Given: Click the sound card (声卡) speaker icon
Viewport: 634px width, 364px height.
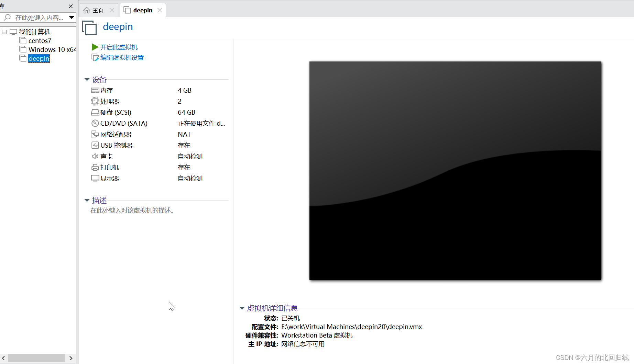Looking at the screenshot, I should pos(95,156).
